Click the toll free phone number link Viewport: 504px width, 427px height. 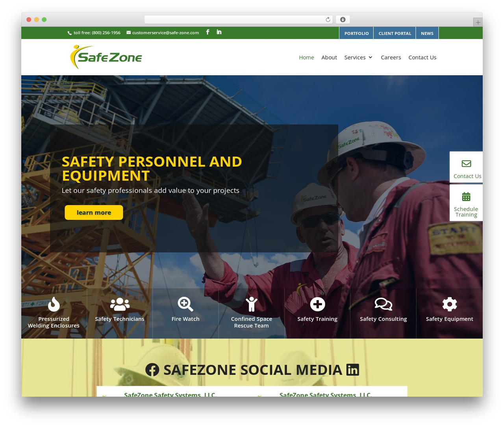[x=97, y=33]
